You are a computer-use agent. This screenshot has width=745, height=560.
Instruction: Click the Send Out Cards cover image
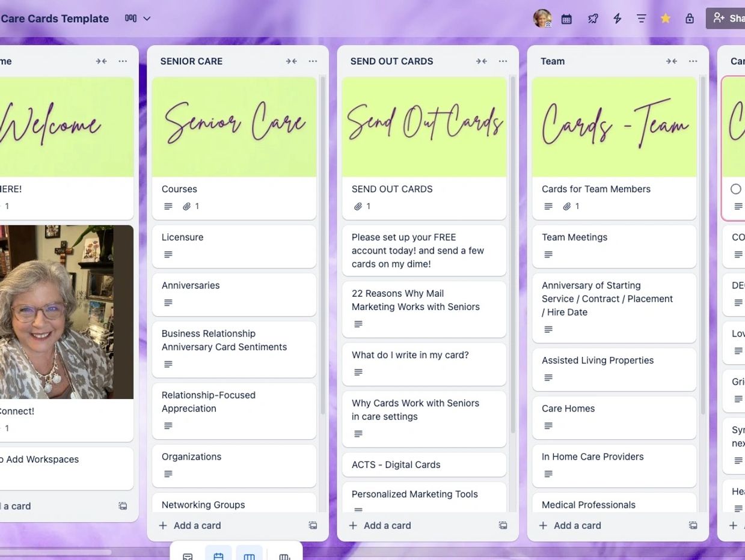click(x=424, y=127)
